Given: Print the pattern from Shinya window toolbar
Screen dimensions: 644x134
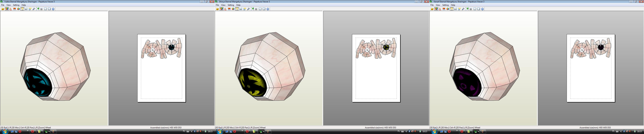Looking at the screenshot, I should coord(256,9).
